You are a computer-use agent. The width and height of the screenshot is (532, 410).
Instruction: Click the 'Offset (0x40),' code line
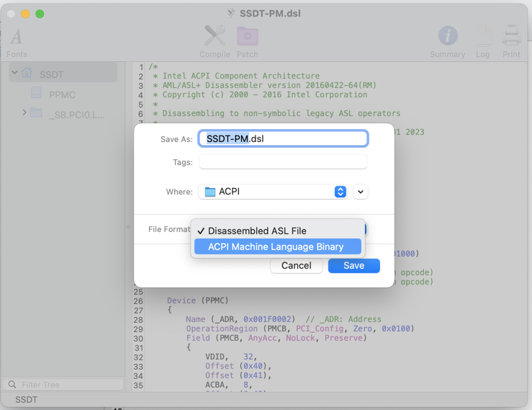click(238, 366)
